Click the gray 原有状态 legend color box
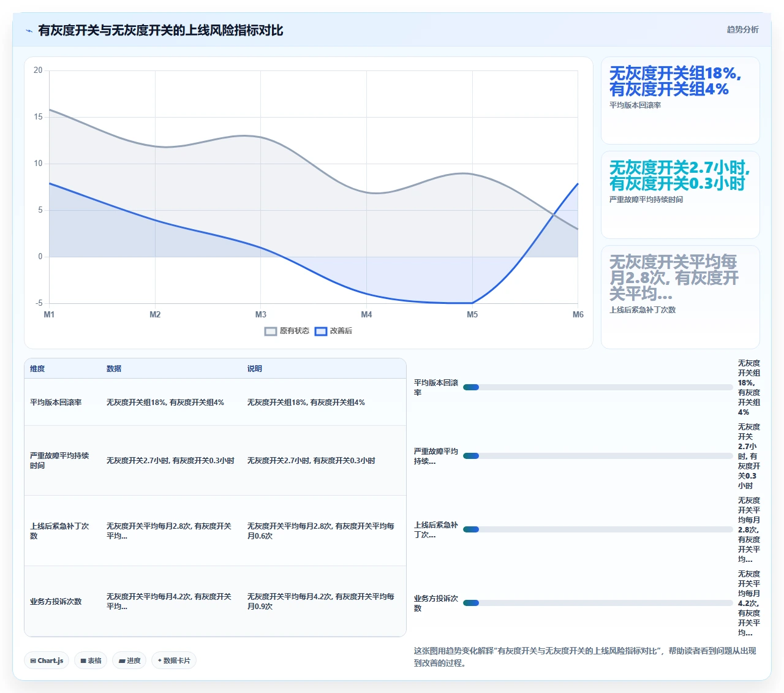This screenshot has width=784, height=693. pyautogui.click(x=271, y=331)
